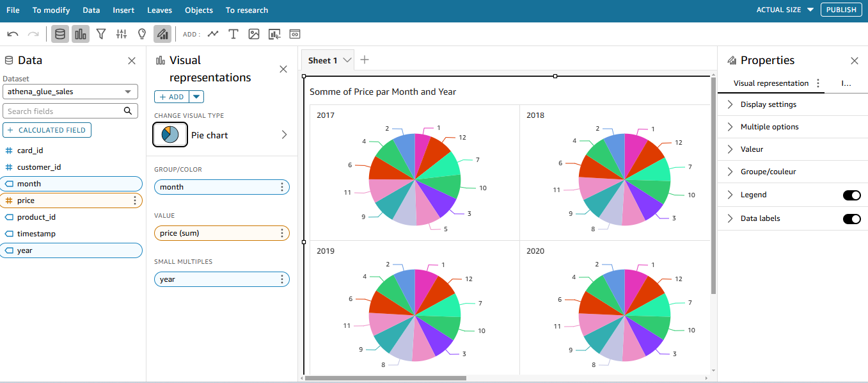Image resolution: width=868 pixels, height=383 pixels.
Task: Click the insights lightbulb icon
Action: point(142,34)
